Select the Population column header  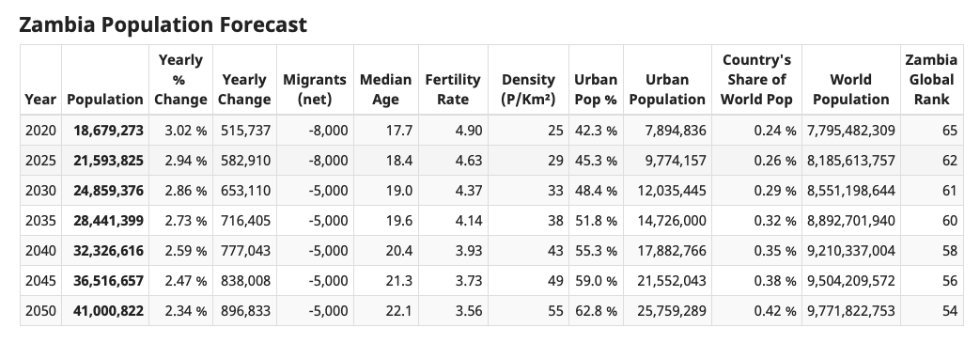(x=105, y=100)
